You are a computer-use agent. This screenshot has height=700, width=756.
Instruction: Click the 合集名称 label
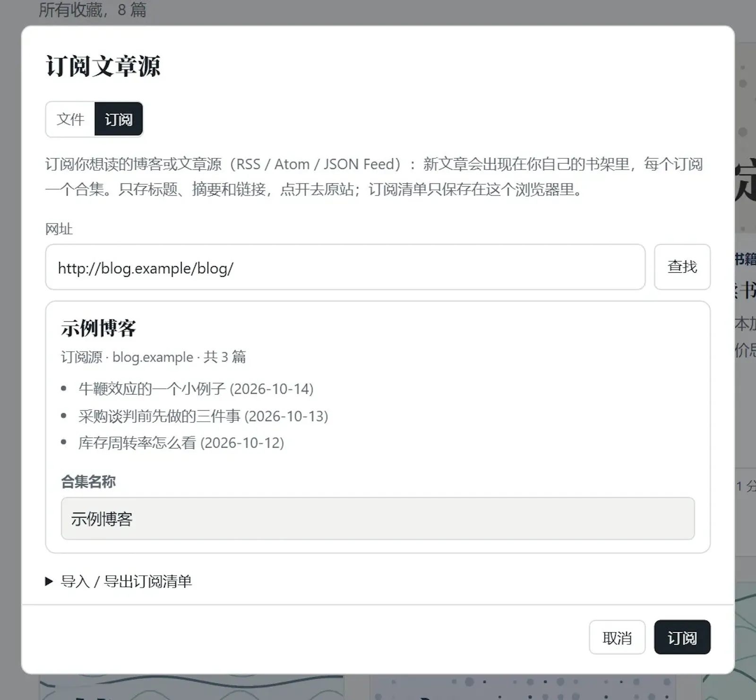pyautogui.click(x=88, y=482)
